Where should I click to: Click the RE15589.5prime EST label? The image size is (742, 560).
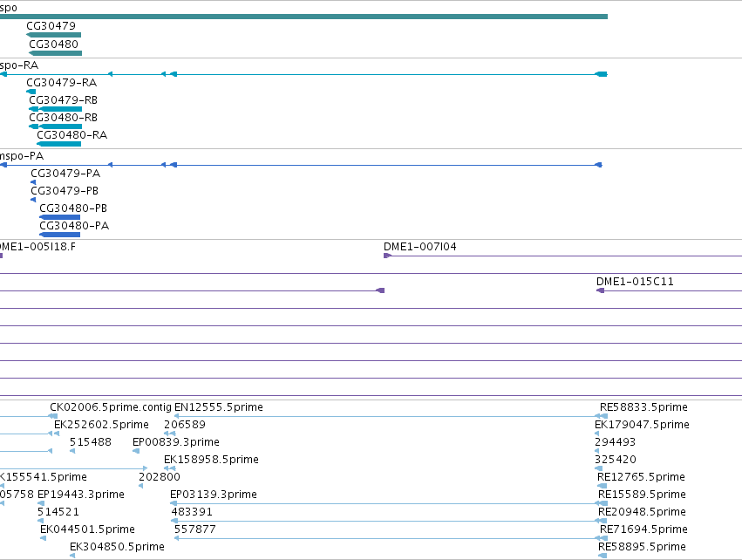point(642,495)
